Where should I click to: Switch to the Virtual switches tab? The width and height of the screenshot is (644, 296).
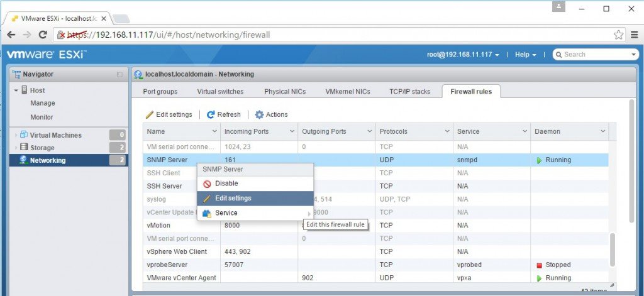click(220, 92)
